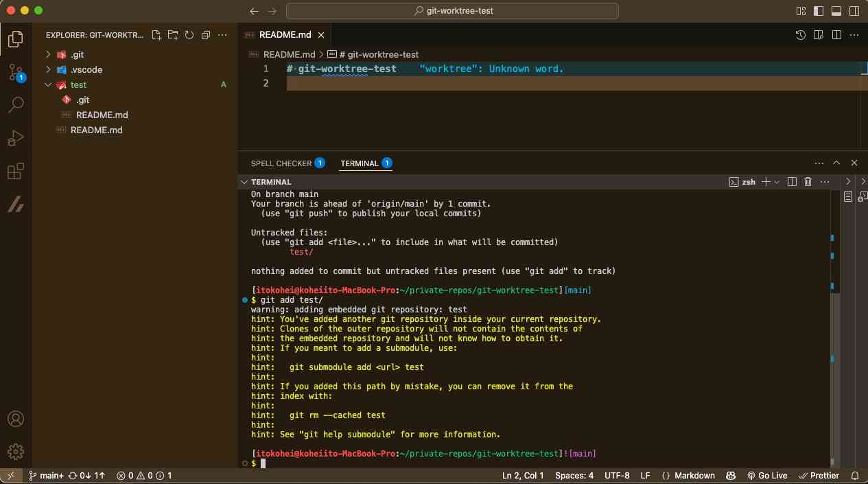Screen dimensions: 868x484
Task: Launch a new terminal with the plus icon
Action: click(764, 181)
